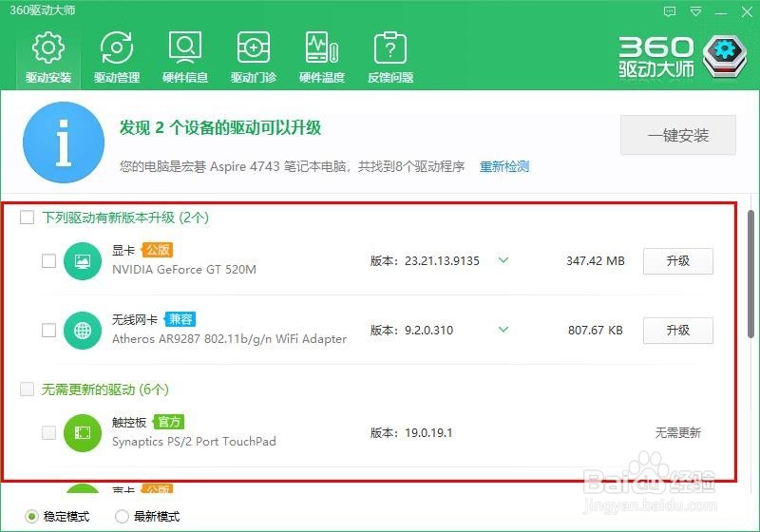Open the 驱动管理 tab
Screen dimensions: 760x532
coord(117,58)
